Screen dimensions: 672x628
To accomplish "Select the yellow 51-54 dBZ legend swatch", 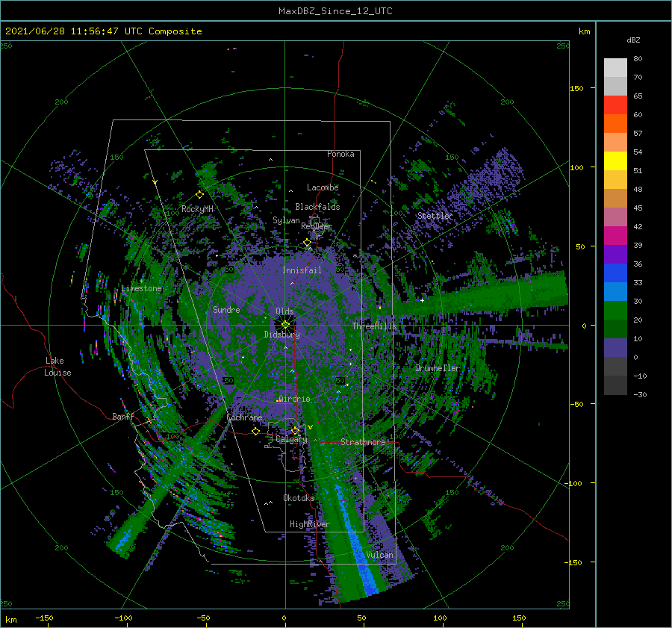I will tap(615, 161).
